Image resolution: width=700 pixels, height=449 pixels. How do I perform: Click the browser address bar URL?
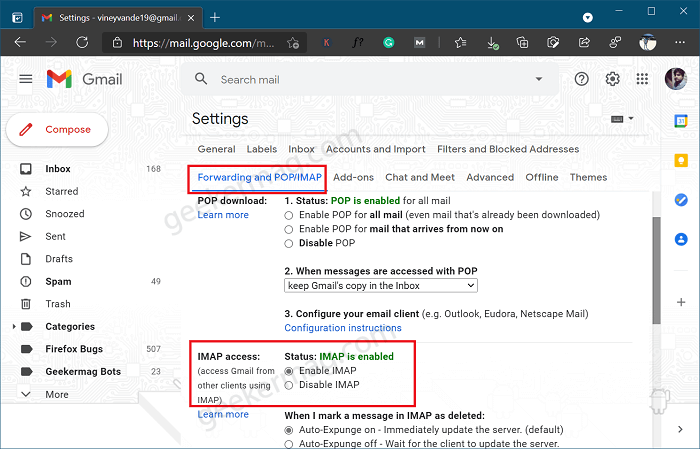coord(203,43)
